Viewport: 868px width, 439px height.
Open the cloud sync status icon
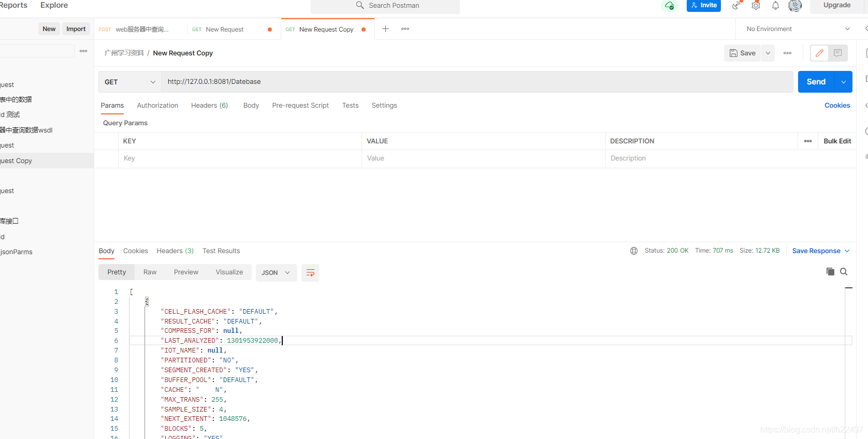669,5
